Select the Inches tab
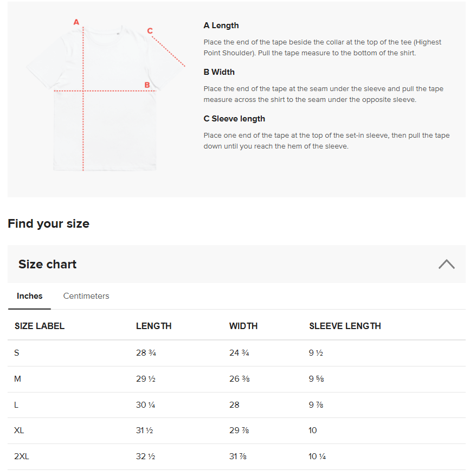This screenshot has height=476, width=470. click(x=30, y=296)
